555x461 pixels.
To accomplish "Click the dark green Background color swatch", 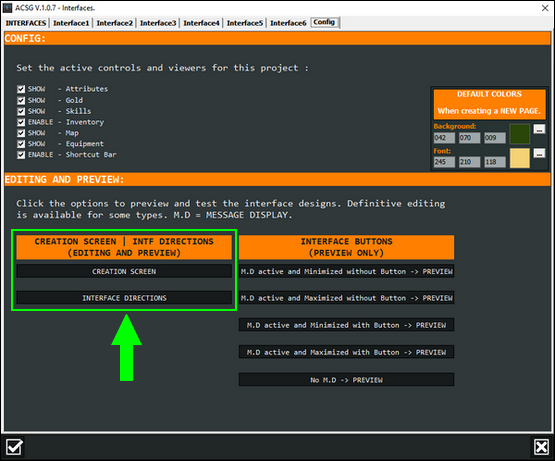I will click(x=519, y=134).
